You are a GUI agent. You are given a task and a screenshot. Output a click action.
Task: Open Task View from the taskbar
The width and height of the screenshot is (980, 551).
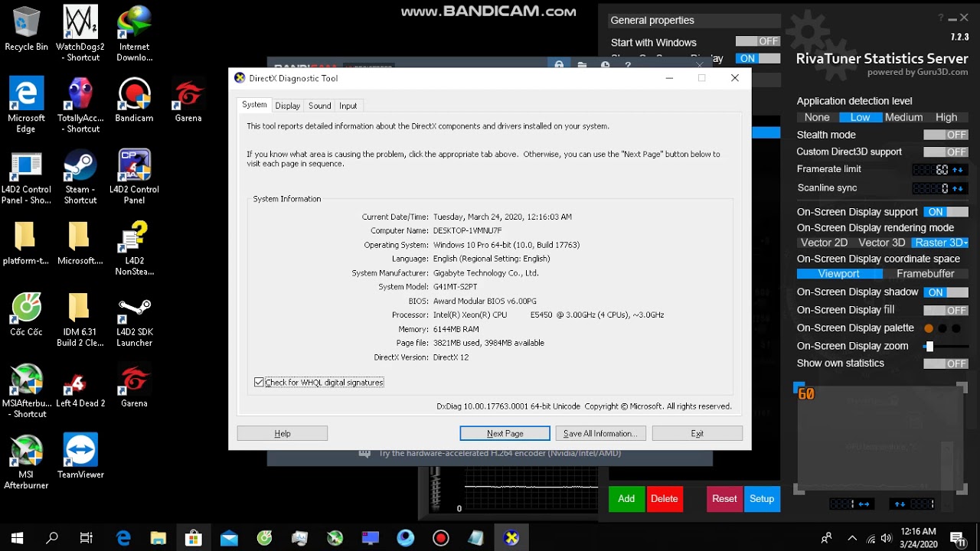[87, 538]
